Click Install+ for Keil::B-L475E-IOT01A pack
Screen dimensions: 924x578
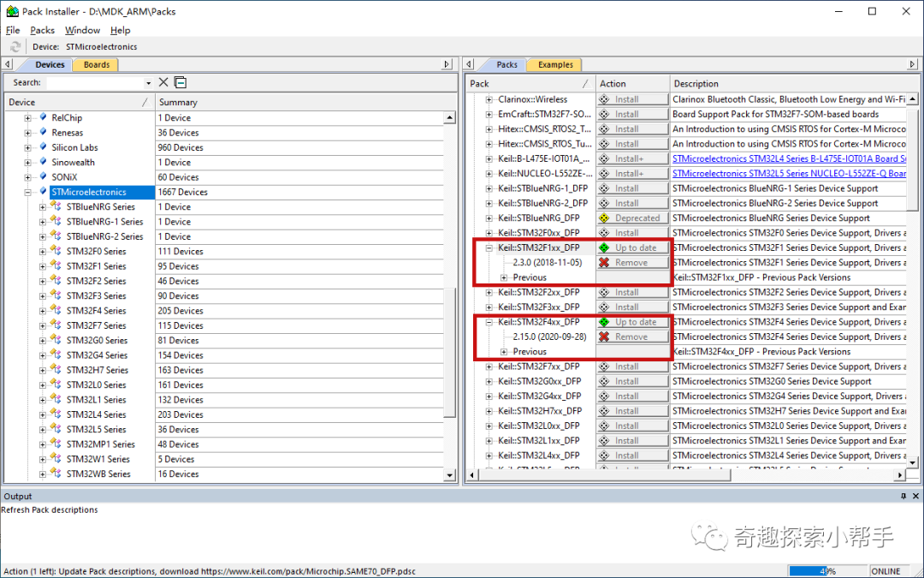click(x=633, y=158)
